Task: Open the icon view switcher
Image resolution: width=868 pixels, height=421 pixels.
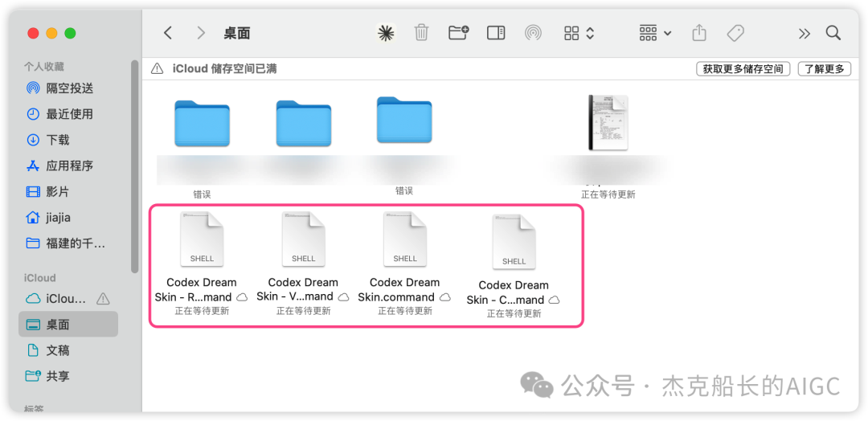Action: click(x=579, y=33)
